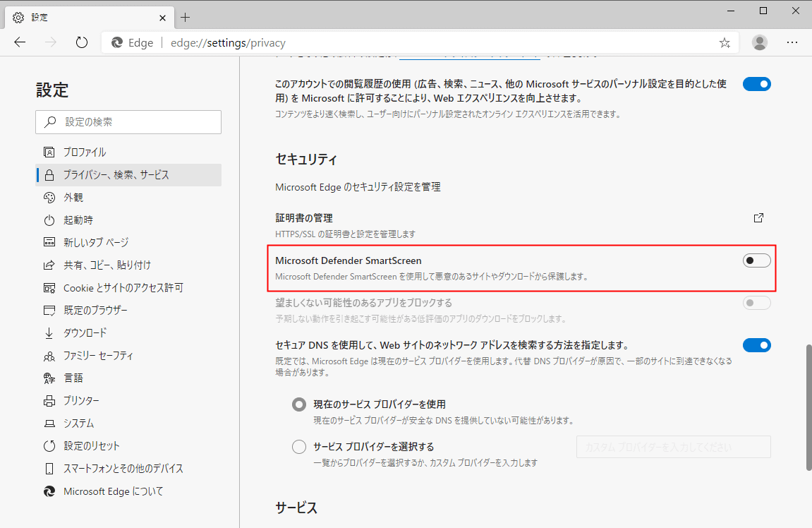Screen dimensions: 812x528
Task: Click the page vertical scrollbar thumb
Action: tap(808, 407)
